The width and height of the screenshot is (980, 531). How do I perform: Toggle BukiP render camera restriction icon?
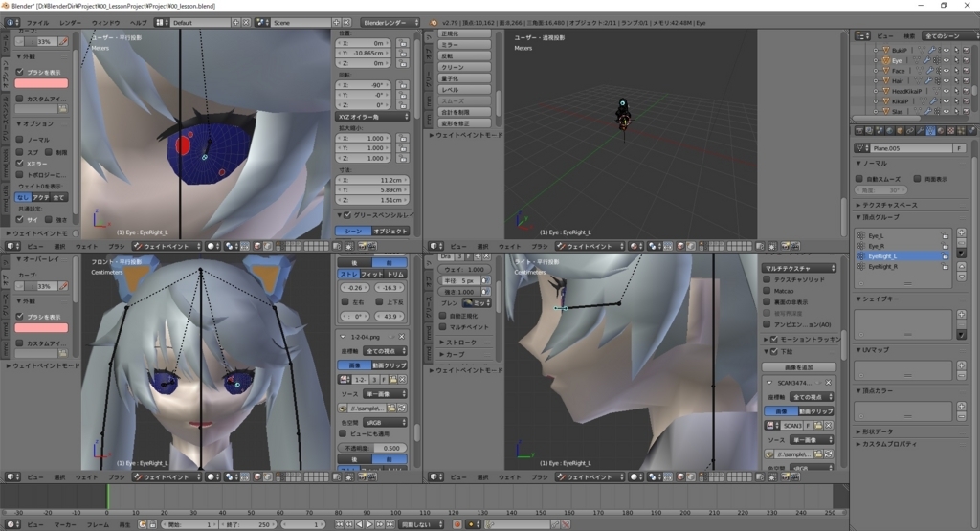pyautogui.click(x=967, y=51)
